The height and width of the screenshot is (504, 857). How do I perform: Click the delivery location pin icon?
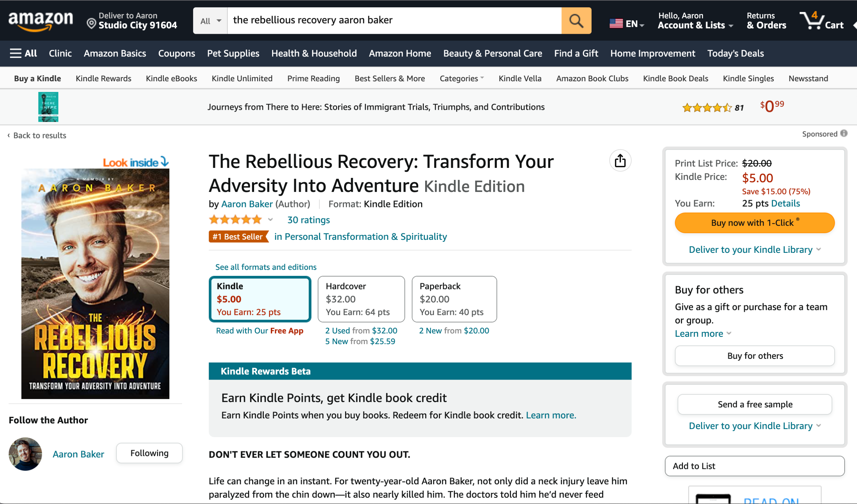click(91, 24)
